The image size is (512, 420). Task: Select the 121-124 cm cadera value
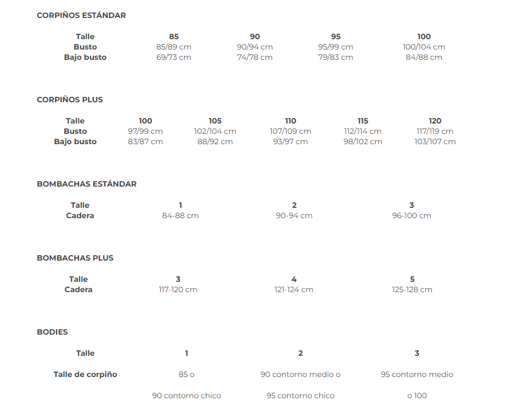point(294,290)
